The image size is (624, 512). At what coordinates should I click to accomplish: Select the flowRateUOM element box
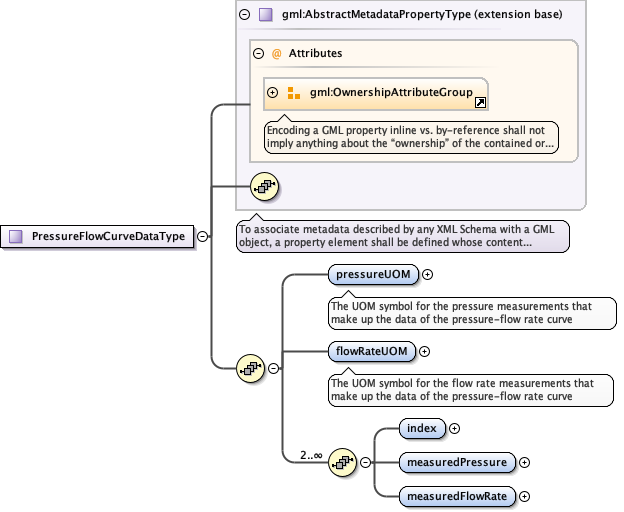372,351
